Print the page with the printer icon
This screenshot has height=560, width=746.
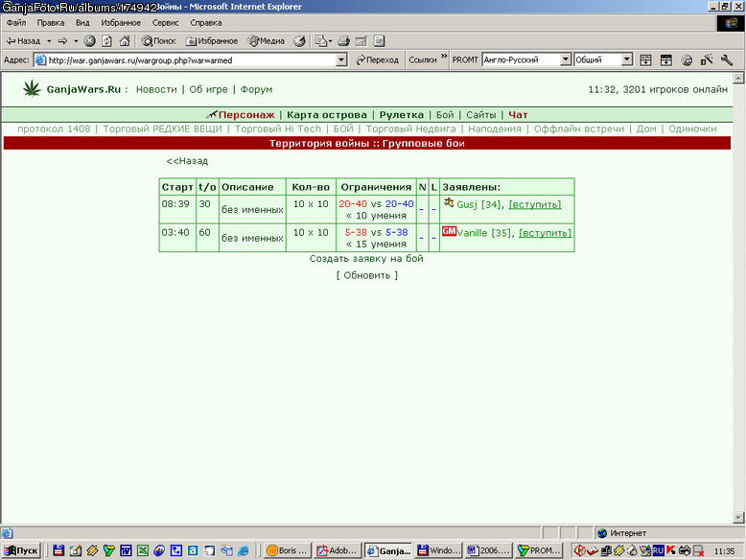point(343,41)
